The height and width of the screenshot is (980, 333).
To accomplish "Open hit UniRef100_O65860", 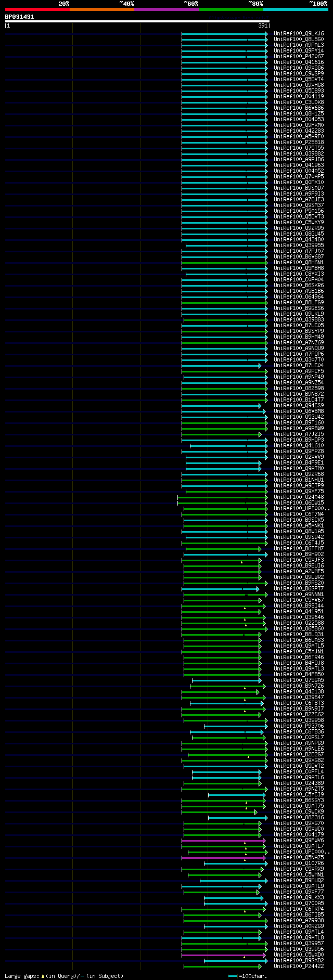I will click(x=299, y=628).
